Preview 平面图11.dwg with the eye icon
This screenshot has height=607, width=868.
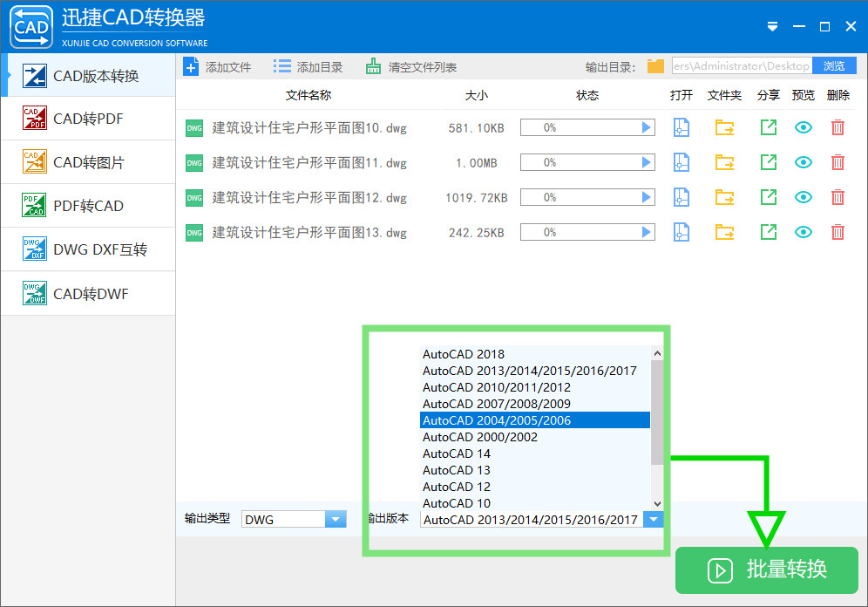[x=804, y=162]
